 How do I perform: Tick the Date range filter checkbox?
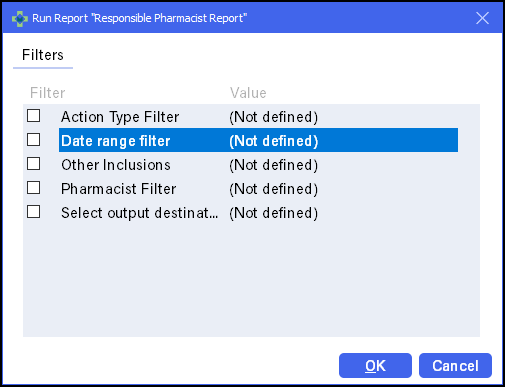pos(34,140)
